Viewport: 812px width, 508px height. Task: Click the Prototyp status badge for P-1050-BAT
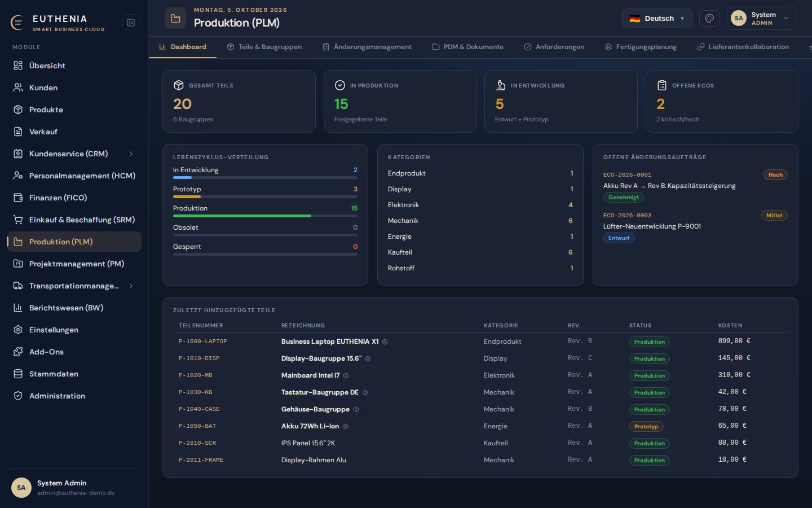pyautogui.click(x=646, y=427)
